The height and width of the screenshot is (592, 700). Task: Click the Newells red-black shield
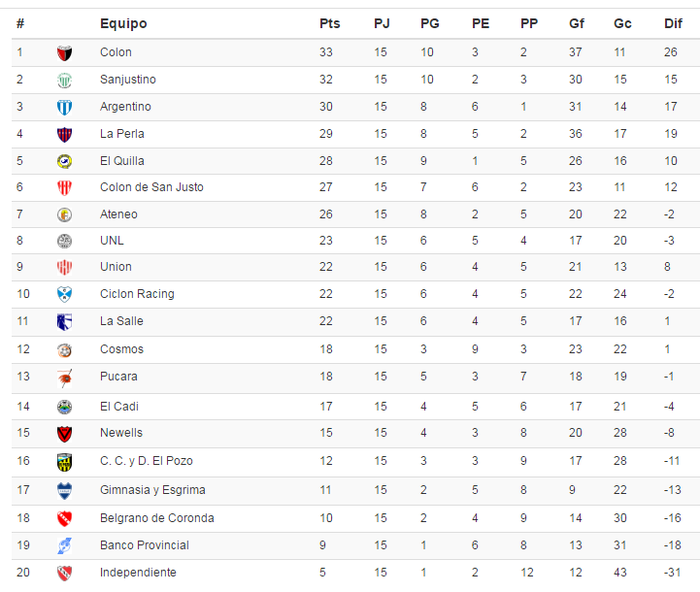[65, 434]
